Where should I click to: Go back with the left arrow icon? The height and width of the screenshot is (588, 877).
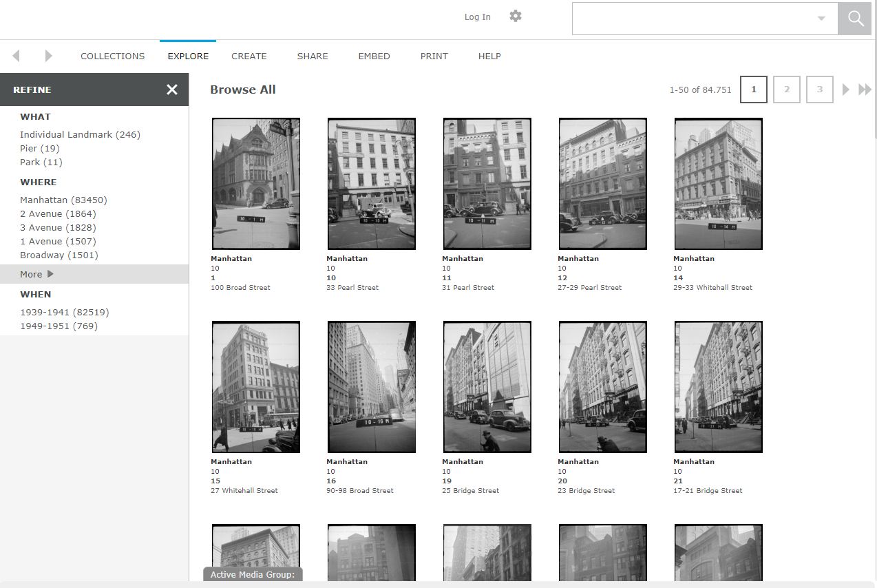(16, 56)
